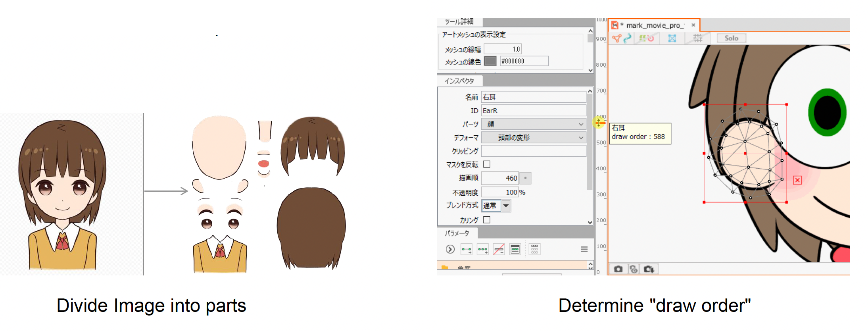The height and width of the screenshot is (331, 868).
Task: Open the parameter panel hamburger menu
Action: click(584, 249)
